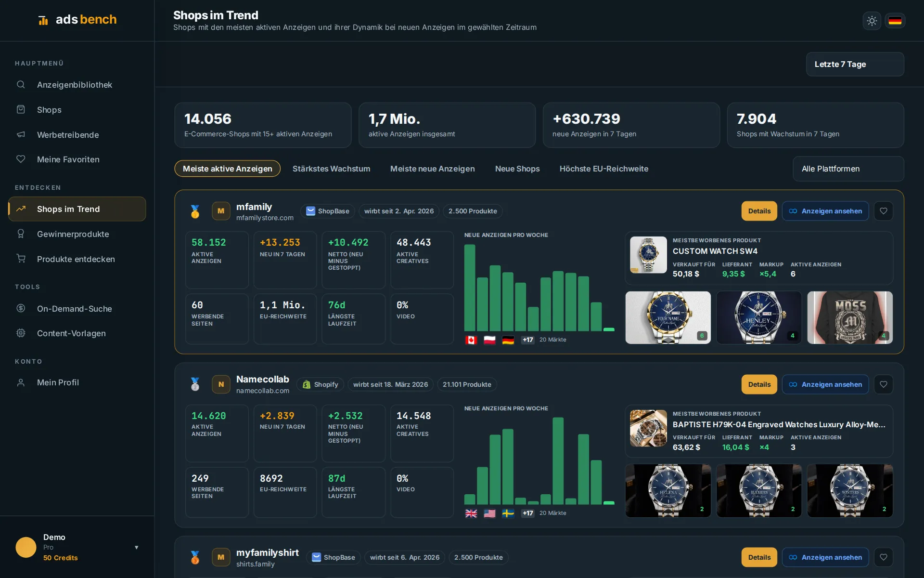This screenshot has height=578, width=924.
Task: Open Gewinnerprodukte in the sidebar
Action: click(77, 234)
